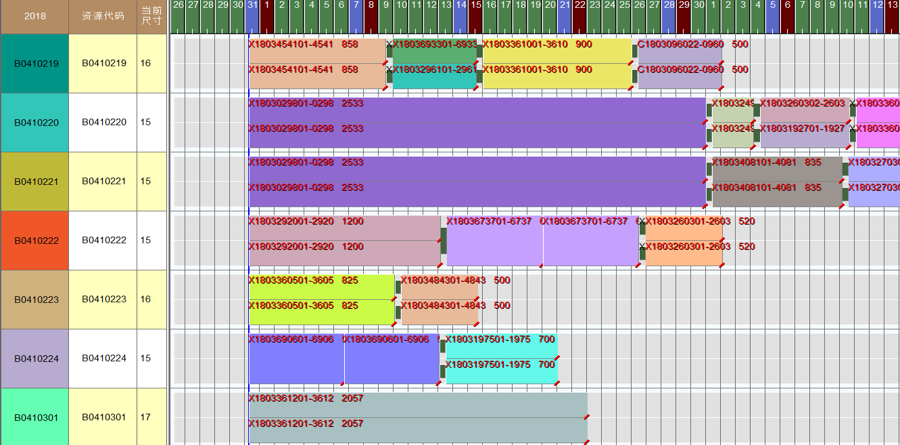Click the 资源代码 column header

tap(103, 16)
